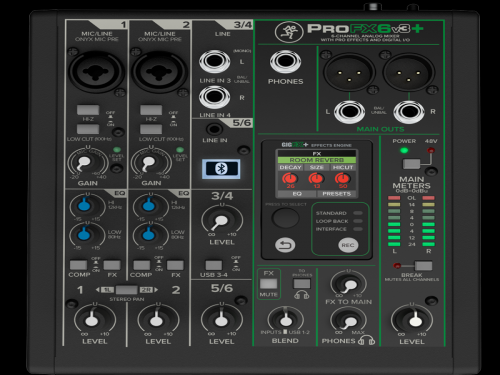Click the PHONES output jack
The width and height of the screenshot is (500, 375).
tap(285, 62)
